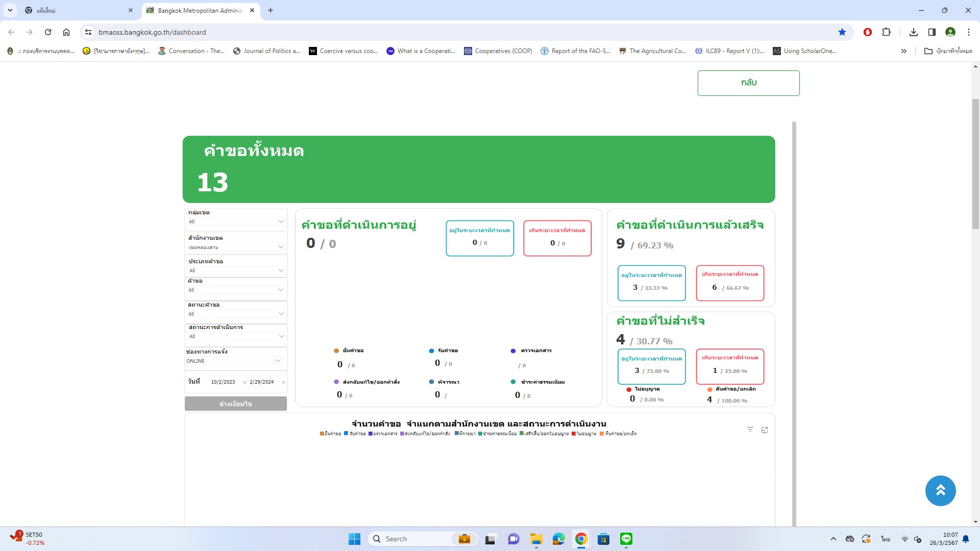Open LINE app from taskbar
This screenshot has width=980, height=551.
(x=626, y=539)
